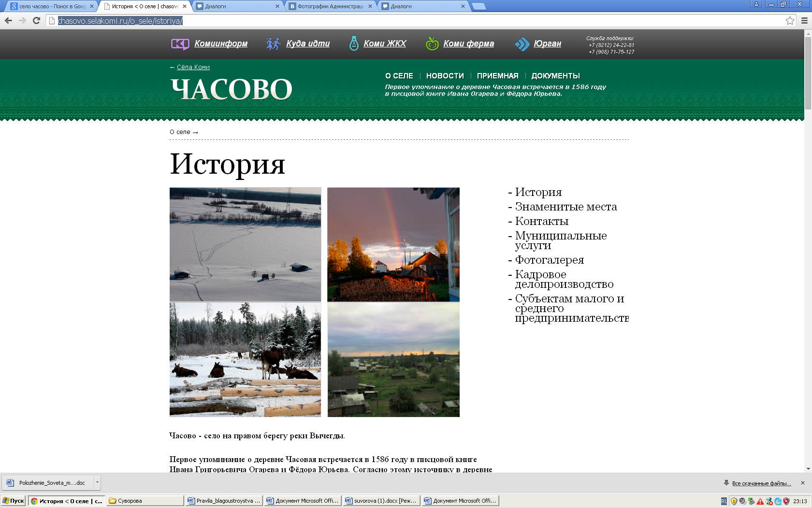This screenshot has width=812, height=508.
Task: Open the О СЕЛЕ menu item
Action: click(399, 76)
